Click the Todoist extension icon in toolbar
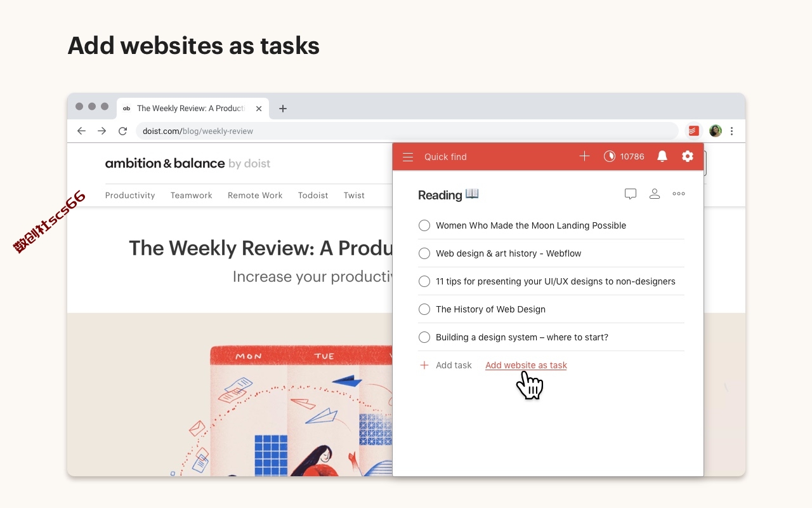The height and width of the screenshot is (508, 812). pos(693,131)
